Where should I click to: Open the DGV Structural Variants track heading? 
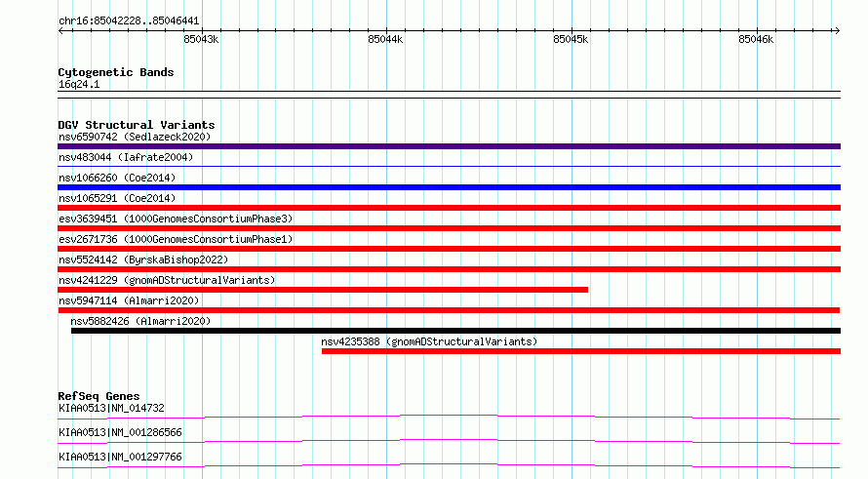[137, 125]
